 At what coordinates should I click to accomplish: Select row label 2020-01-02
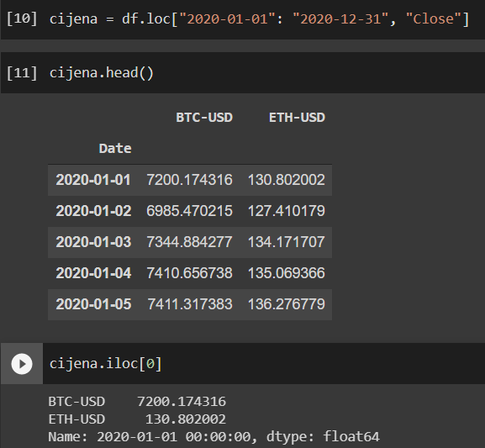(x=93, y=211)
